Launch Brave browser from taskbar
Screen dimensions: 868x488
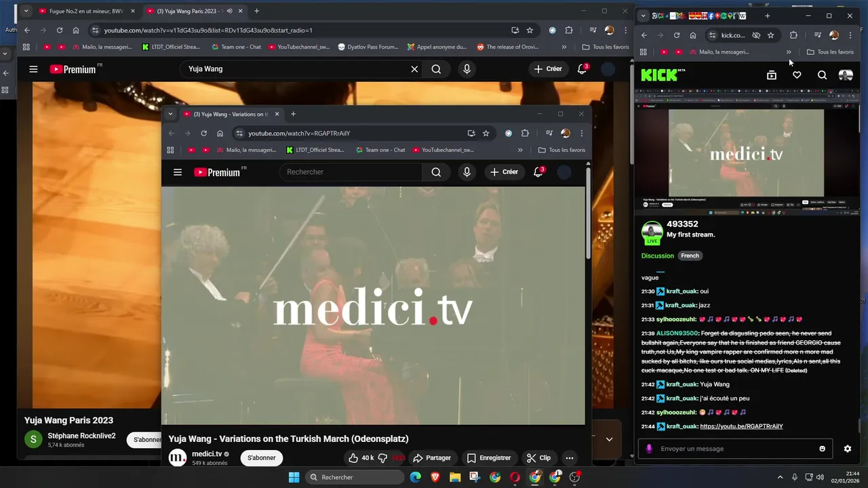pyautogui.click(x=435, y=477)
